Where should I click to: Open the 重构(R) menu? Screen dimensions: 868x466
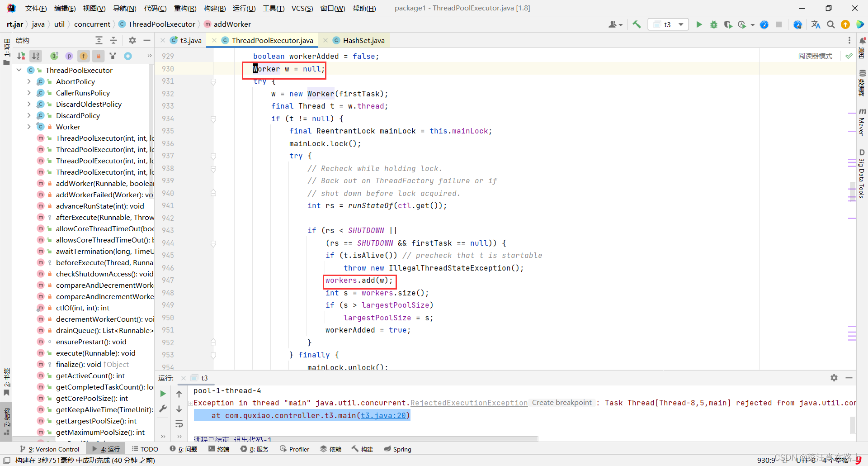(185, 8)
